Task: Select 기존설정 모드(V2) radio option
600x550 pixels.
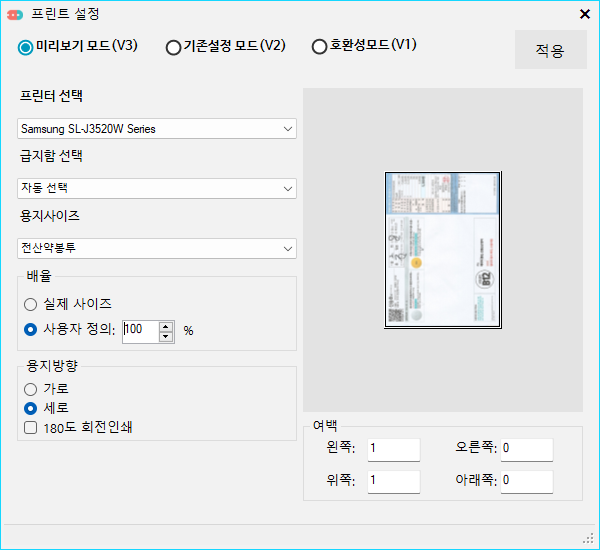Action: (x=173, y=47)
